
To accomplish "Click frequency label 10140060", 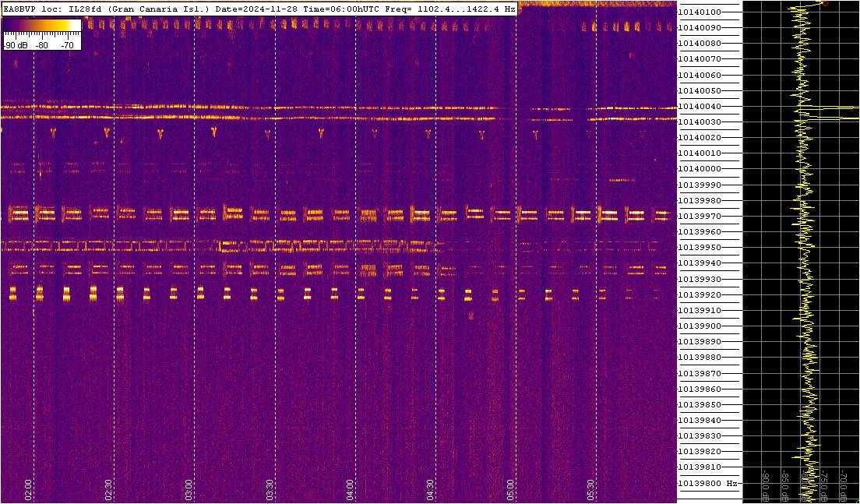I will click(x=700, y=75).
